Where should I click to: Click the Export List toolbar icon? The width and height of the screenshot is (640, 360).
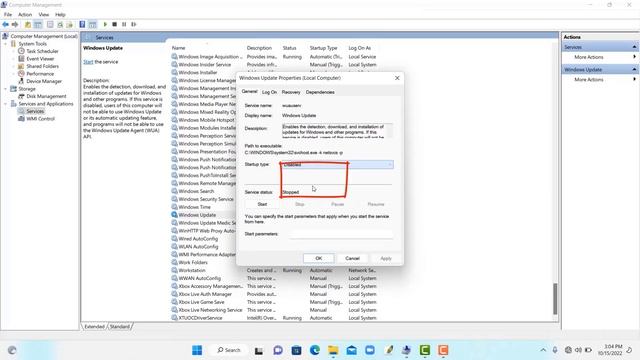[69, 24]
